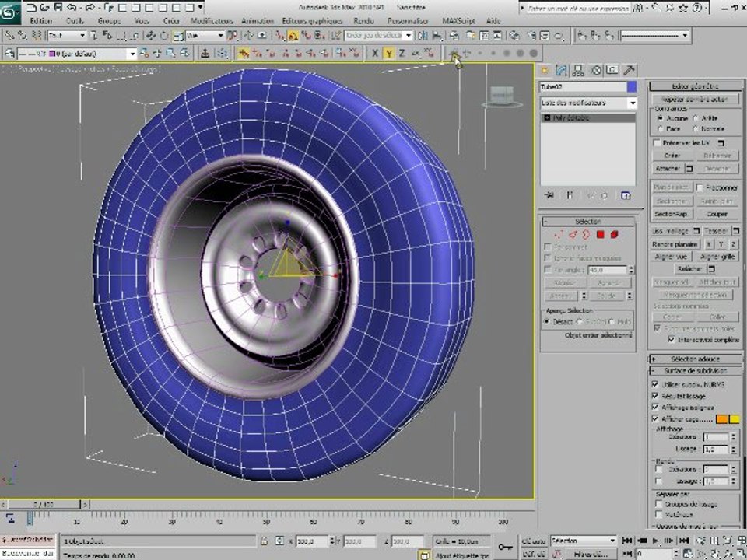Select the Normale constraint radio button
Screen dimensions: 747x560
tap(696, 128)
